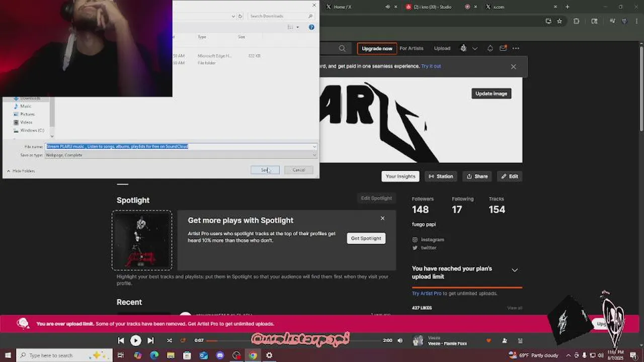
Task: Click Update image on the profile header
Action: coord(492,94)
